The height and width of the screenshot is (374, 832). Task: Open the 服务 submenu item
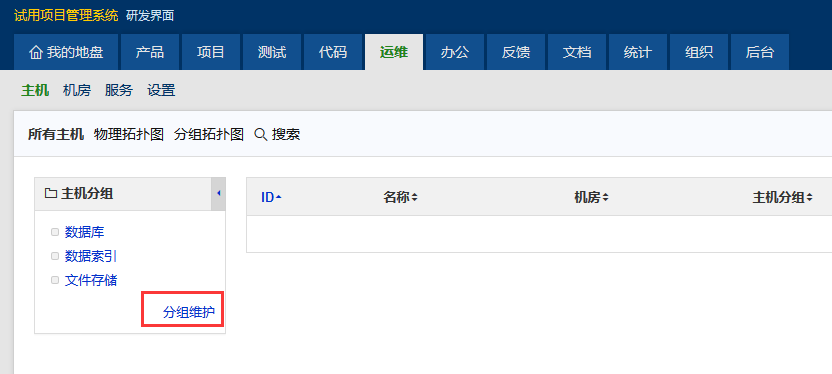coord(119,90)
